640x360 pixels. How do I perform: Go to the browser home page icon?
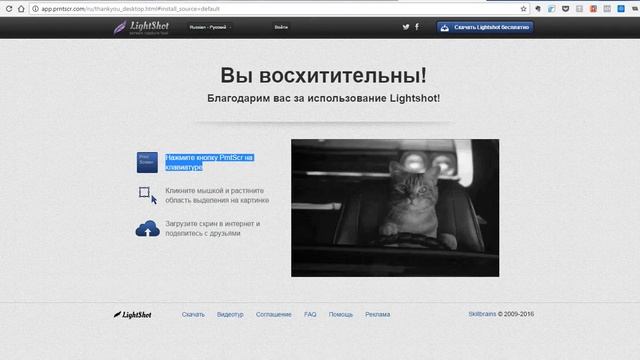click(21, 9)
